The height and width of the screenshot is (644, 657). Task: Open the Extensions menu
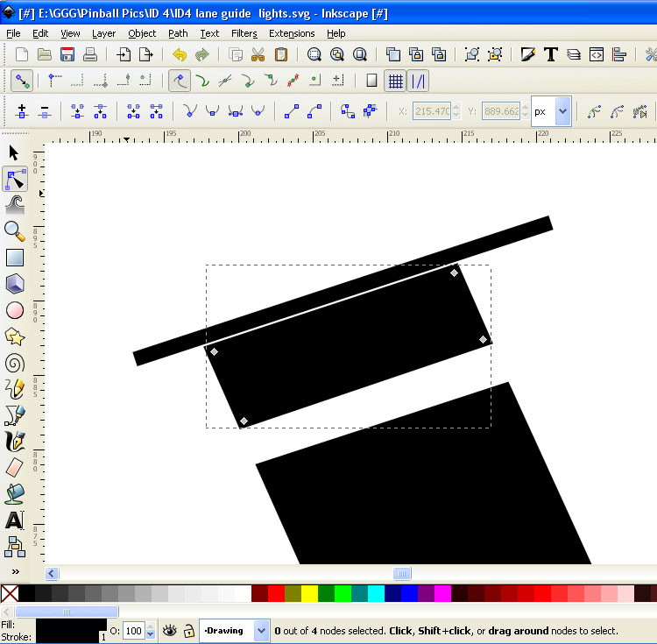click(292, 33)
